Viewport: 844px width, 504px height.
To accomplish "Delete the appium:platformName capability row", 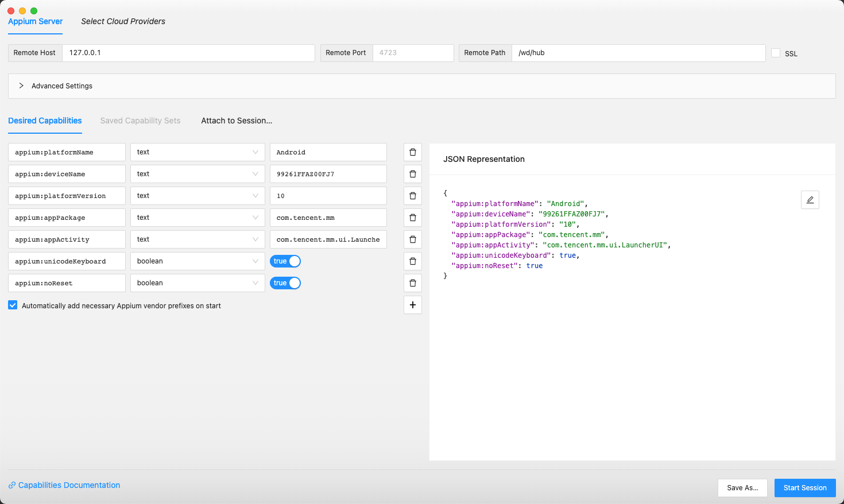I will tap(412, 152).
